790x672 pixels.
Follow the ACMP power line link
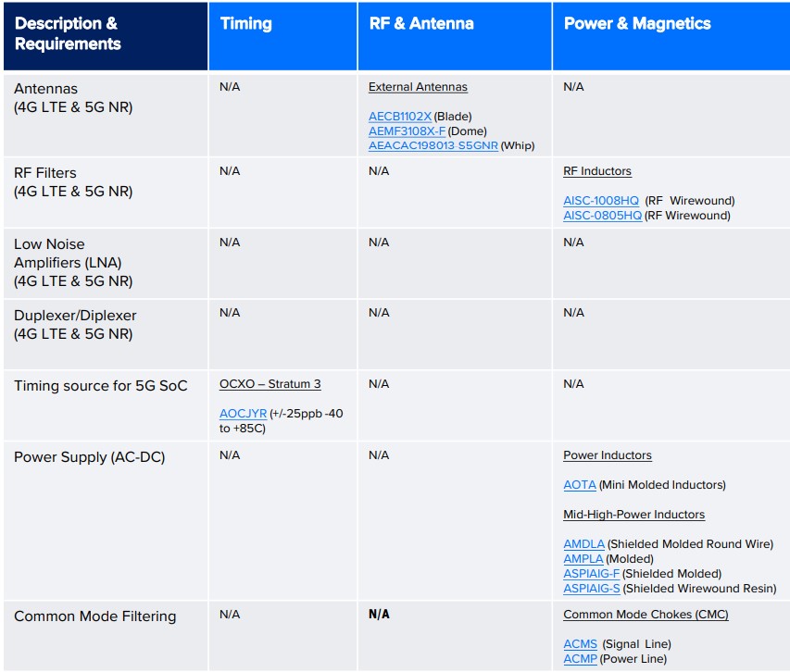[580, 659]
